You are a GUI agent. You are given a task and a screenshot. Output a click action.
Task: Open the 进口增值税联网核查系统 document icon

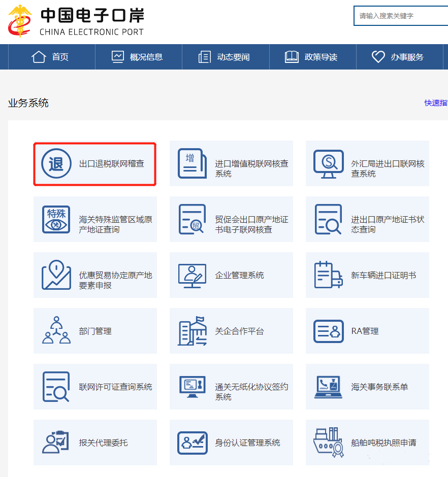(x=192, y=164)
